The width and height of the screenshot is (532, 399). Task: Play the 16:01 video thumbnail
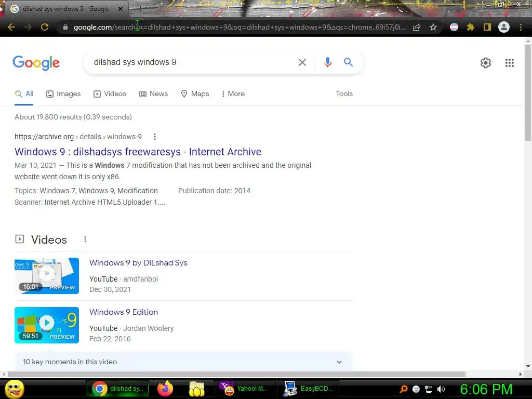coord(47,276)
